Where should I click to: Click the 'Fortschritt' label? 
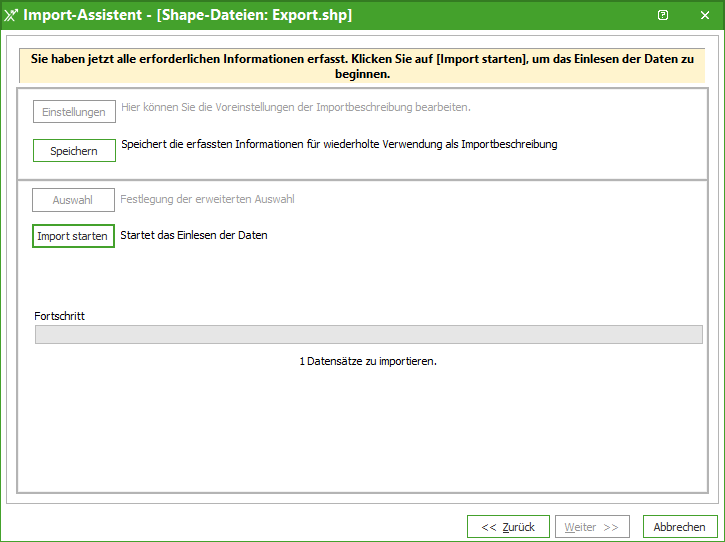point(60,316)
